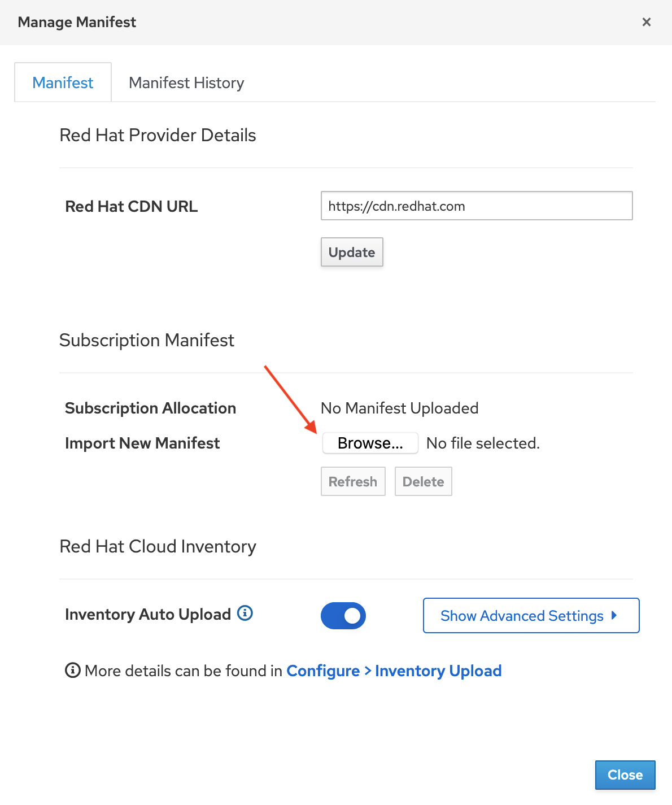The height and width of the screenshot is (805, 672).
Task: Slide the blue auto upload switch knob
Action: point(351,616)
